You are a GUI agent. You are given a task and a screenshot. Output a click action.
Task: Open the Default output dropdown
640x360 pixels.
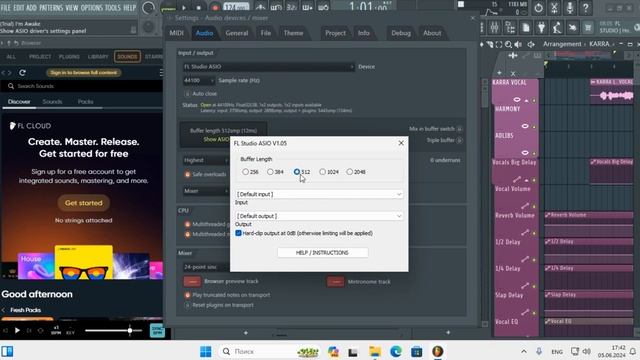pos(319,216)
